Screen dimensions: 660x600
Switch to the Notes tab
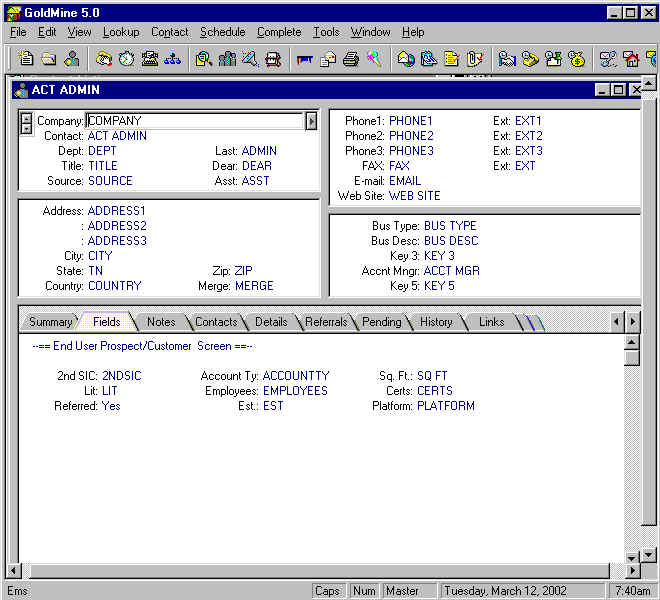(x=161, y=322)
